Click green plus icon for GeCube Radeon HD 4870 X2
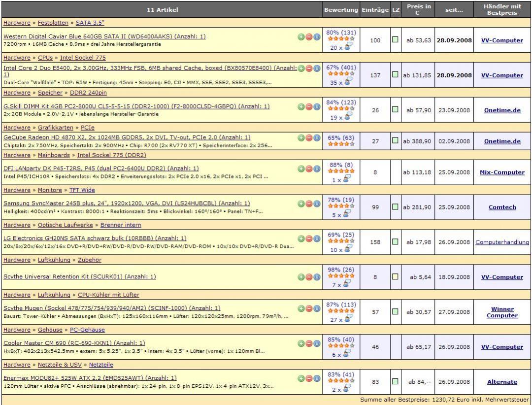The height and width of the screenshot is (405, 532). [x=301, y=138]
